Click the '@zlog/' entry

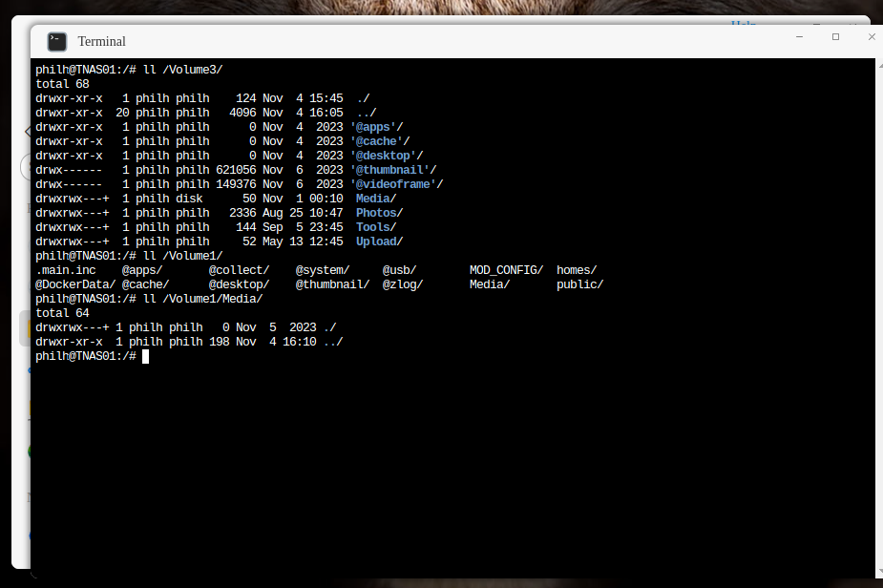[x=403, y=284]
